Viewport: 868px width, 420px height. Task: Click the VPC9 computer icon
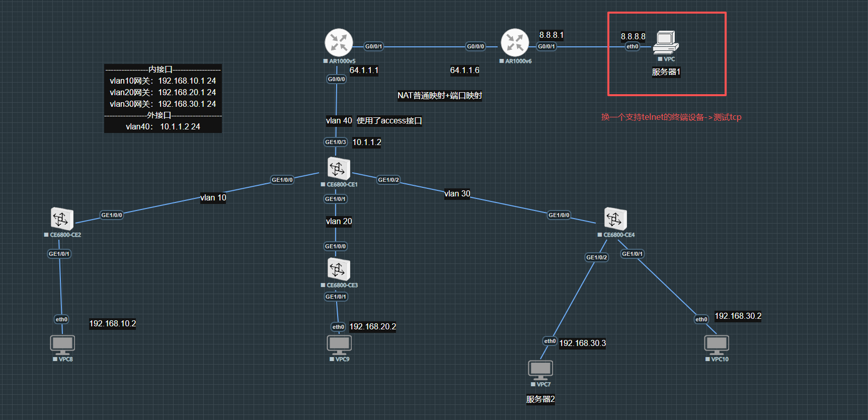339,344
